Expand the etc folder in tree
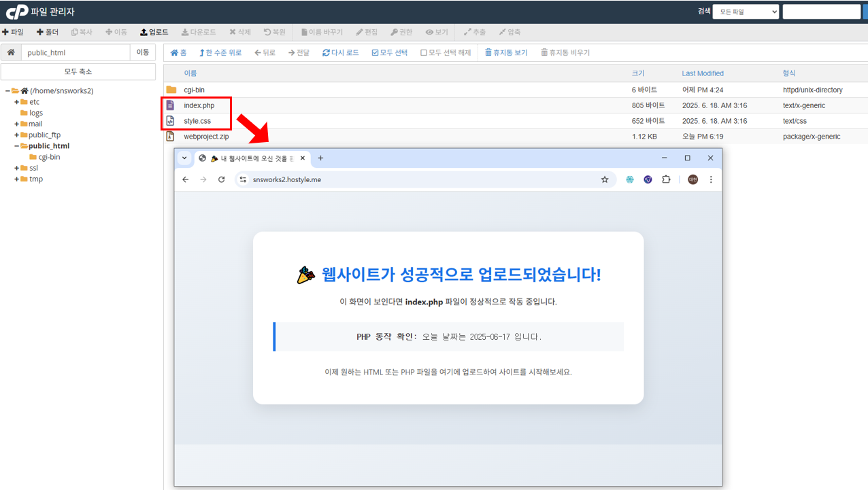This screenshot has height=490, width=868. click(16, 102)
